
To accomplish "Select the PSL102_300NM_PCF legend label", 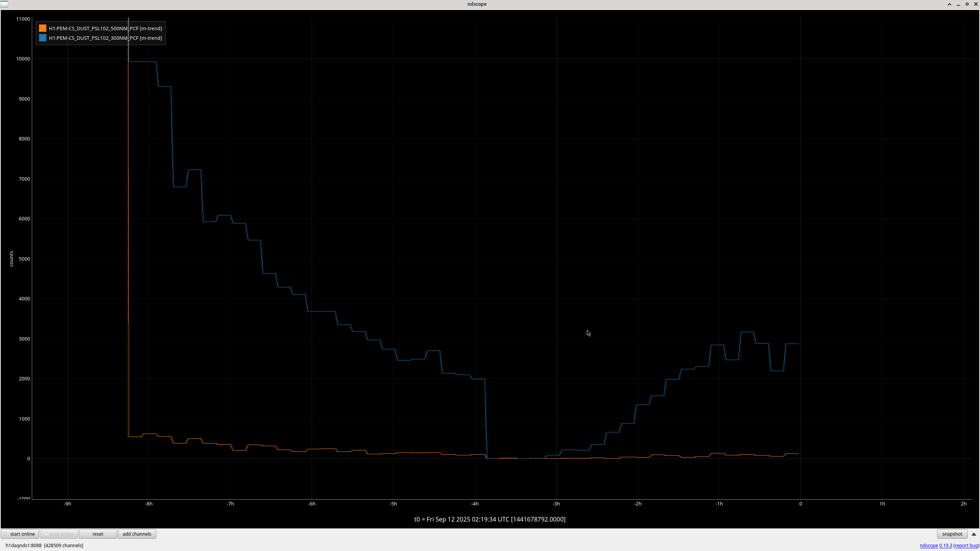I will (x=105, y=38).
